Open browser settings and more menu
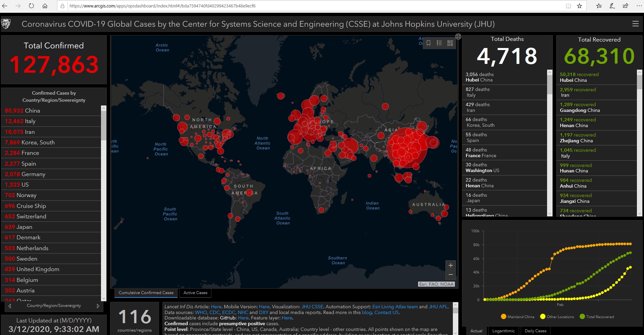The image size is (644, 335). (x=639, y=6)
